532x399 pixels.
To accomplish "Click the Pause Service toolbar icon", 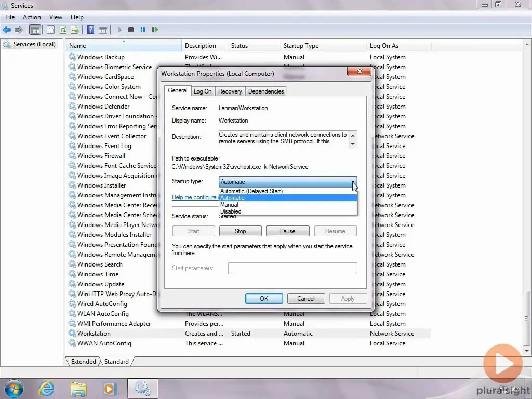I will [x=143, y=30].
